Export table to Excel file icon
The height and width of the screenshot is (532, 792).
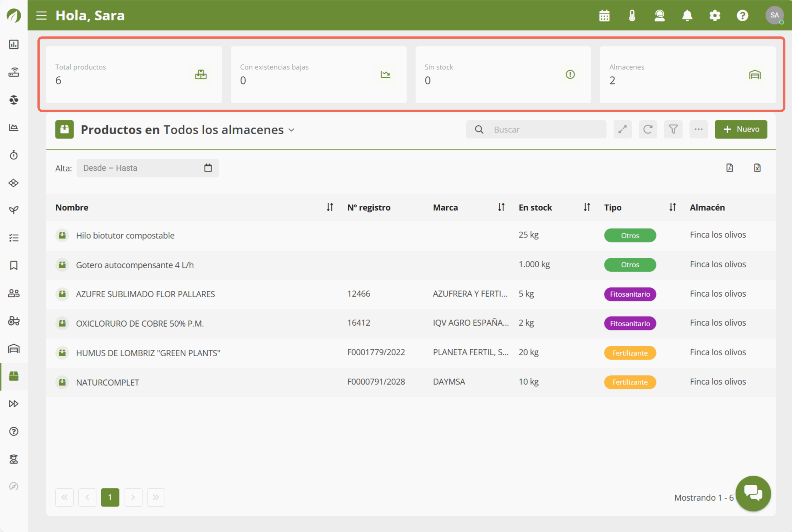pyautogui.click(x=757, y=168)
